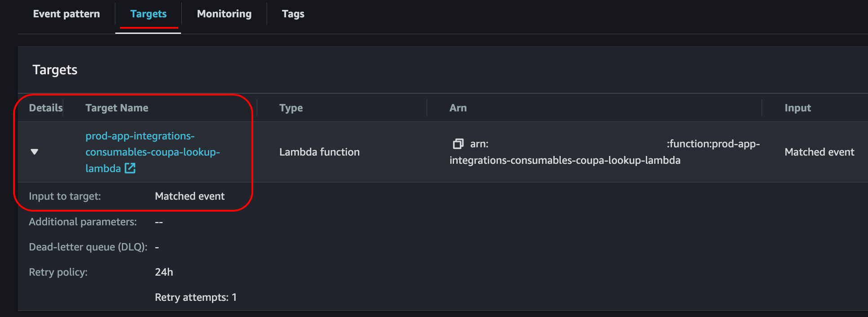Click the external link icon beside lambda
The image size is (868, 317).
130,168
